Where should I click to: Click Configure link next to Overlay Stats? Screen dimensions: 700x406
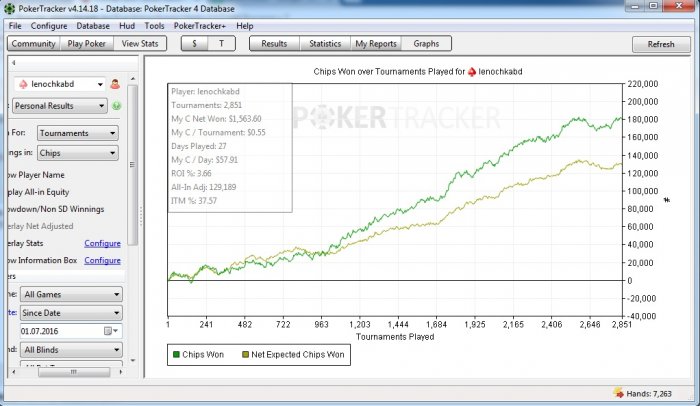(102, 243)
